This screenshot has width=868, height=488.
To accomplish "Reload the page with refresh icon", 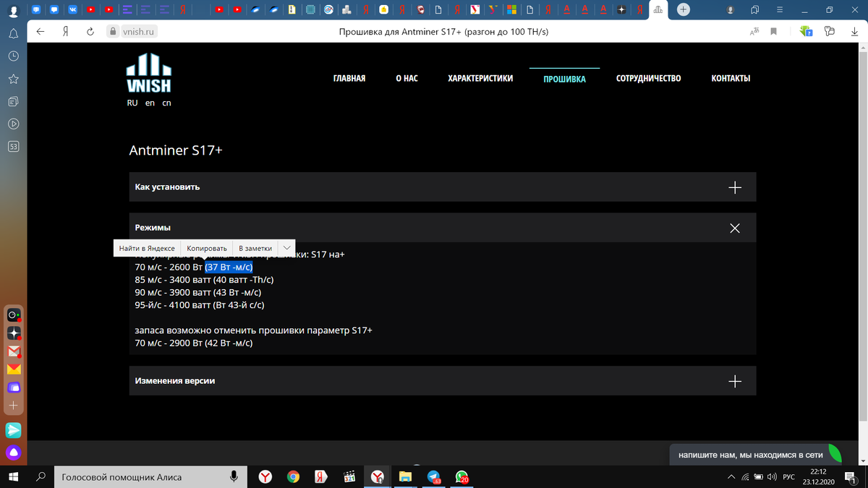I will [90, 32].
